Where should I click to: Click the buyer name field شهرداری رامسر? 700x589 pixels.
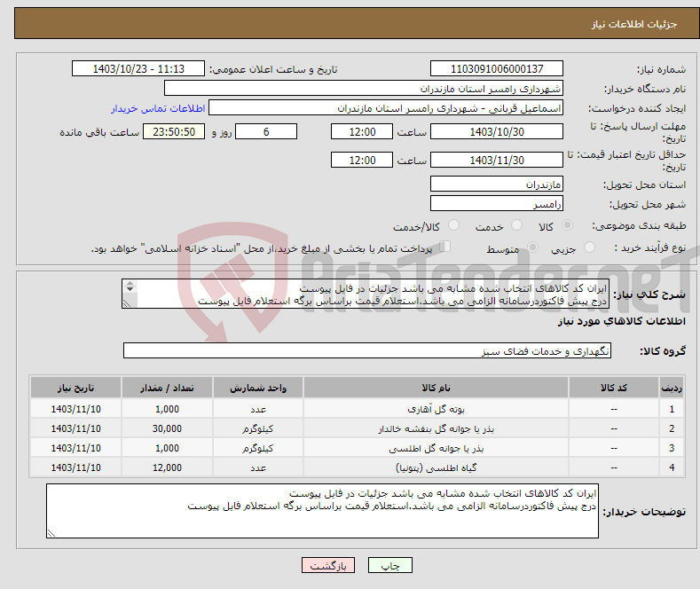[364, 88]
